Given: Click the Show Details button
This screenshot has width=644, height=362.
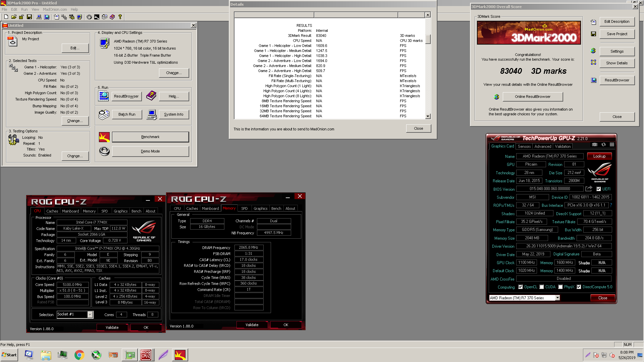Looking at the screenshot, I should coord(617,63).
